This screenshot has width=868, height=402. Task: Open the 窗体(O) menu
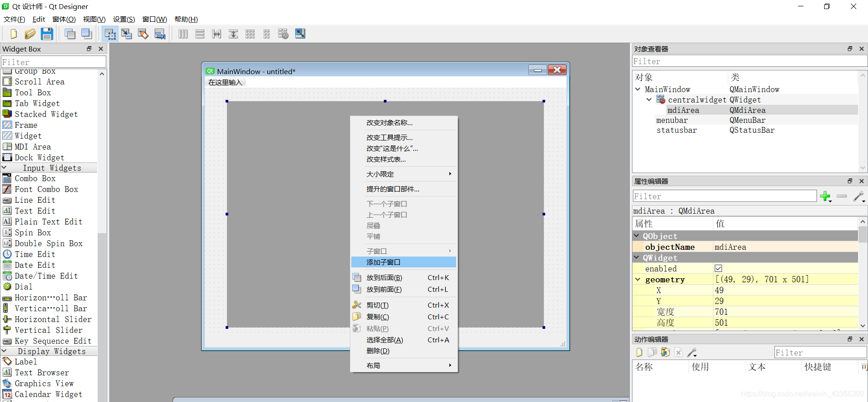64,19
